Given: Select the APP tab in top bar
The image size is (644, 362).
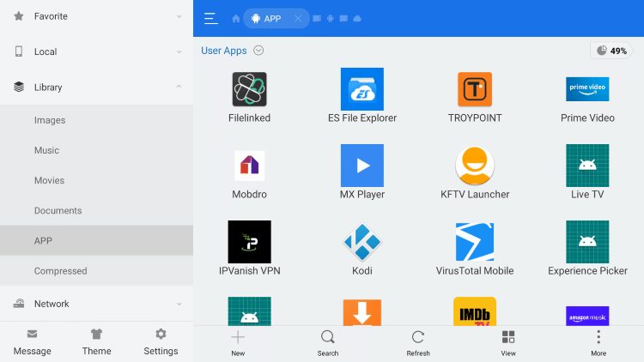Looking at the screenshot, I should tap(276, 19).
